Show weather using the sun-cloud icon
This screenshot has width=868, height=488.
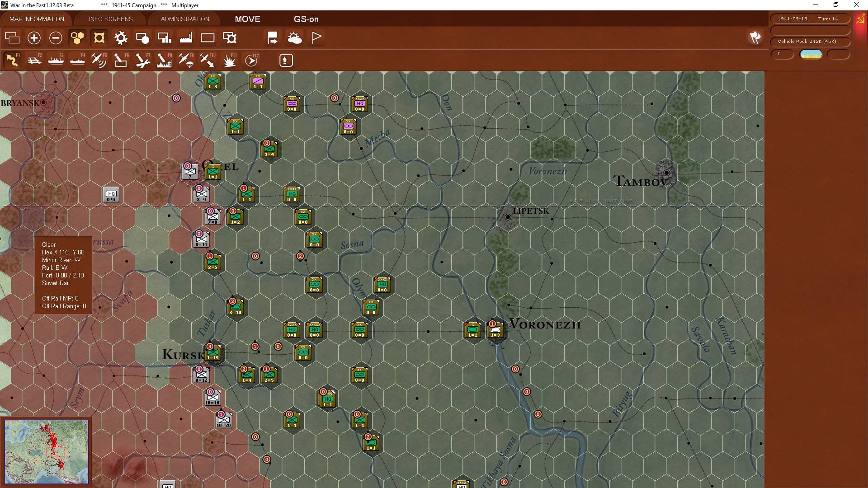pyautogui.click(x=294, y=38)
